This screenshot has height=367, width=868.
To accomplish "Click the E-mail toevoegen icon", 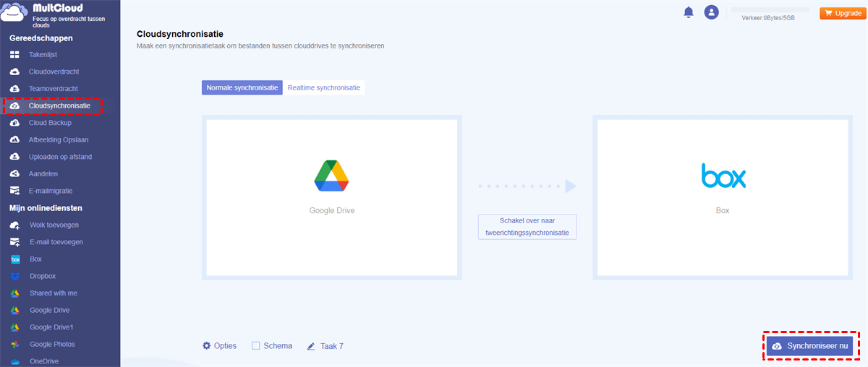I will click(14, 242).
